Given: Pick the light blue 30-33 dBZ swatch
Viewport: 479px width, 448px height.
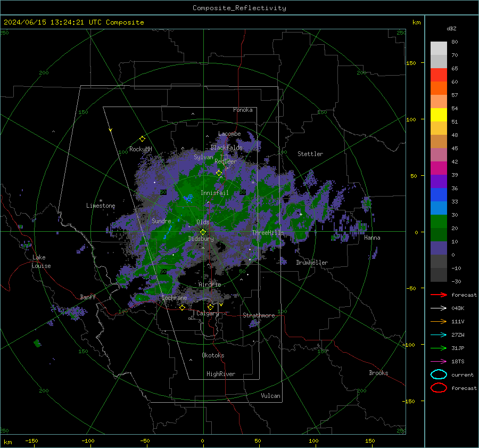Looking at the screenshot, I should (x=439, y=208).
